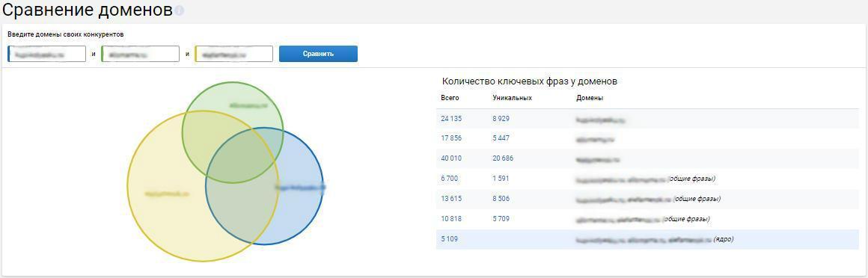The height and width of the screenshot is (278, 868).
Task: Open the 17 856 total phrases link
Action: (x=451, y=139)
